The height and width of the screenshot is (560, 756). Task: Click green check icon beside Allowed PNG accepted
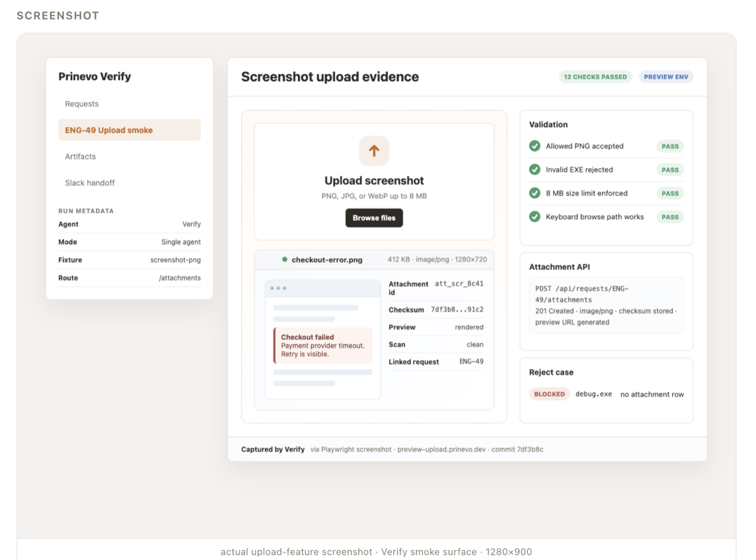click(535, 146)
